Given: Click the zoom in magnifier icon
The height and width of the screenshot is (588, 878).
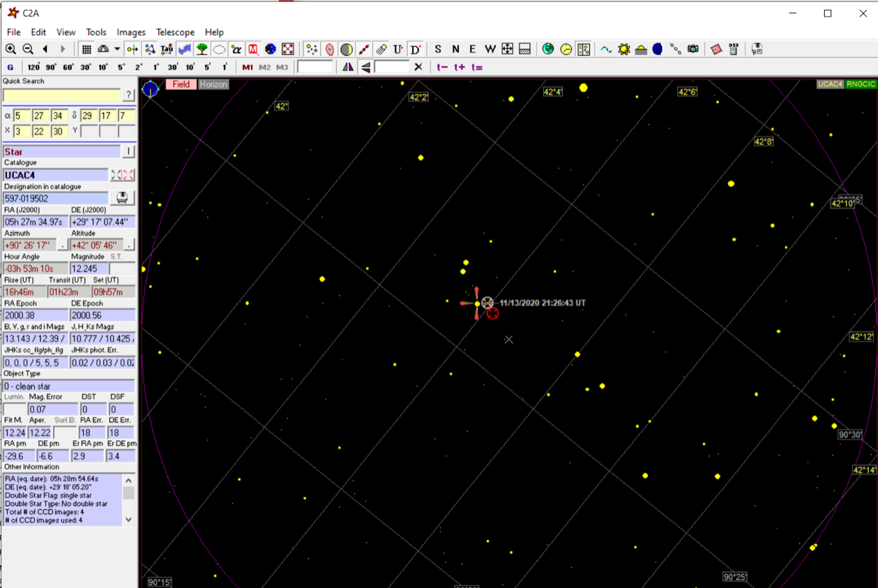Looking at the screenshot, I should [x=10, y=49].
